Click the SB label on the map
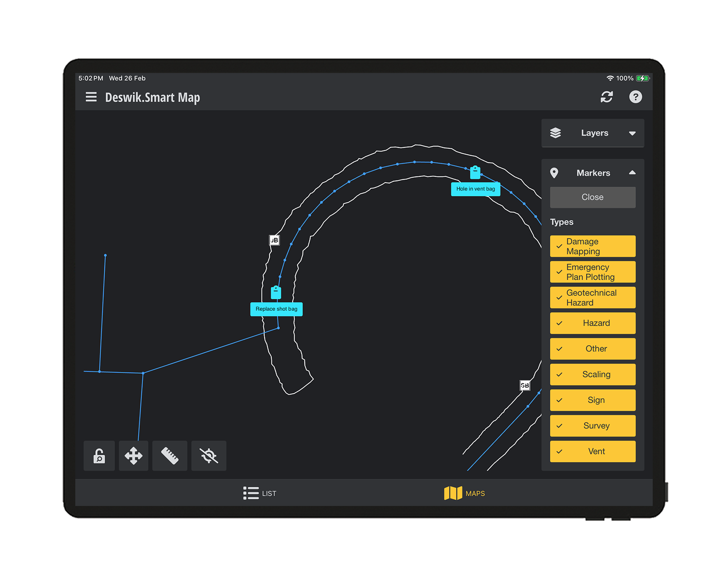 tap(525, 385)
